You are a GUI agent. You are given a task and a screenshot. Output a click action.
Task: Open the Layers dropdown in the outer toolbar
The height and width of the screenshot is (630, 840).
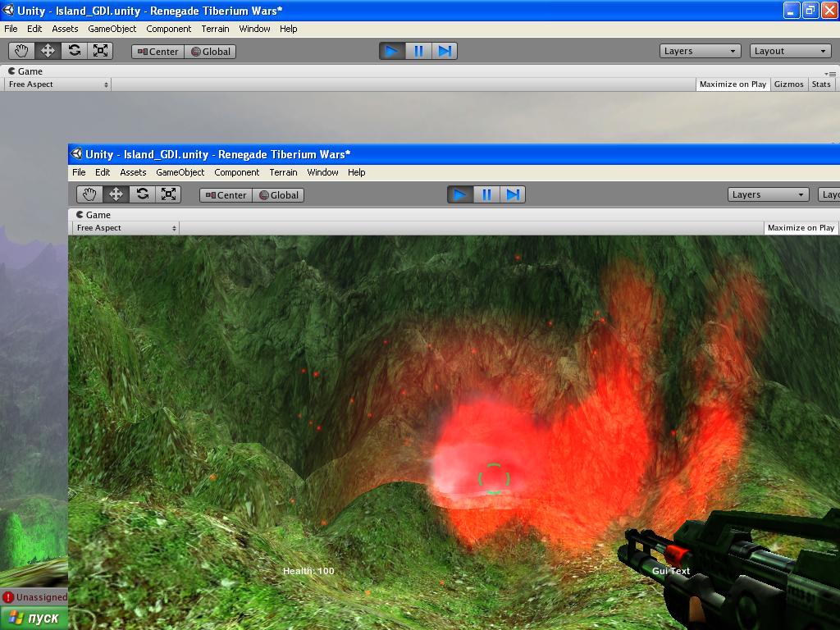(701, 51)
